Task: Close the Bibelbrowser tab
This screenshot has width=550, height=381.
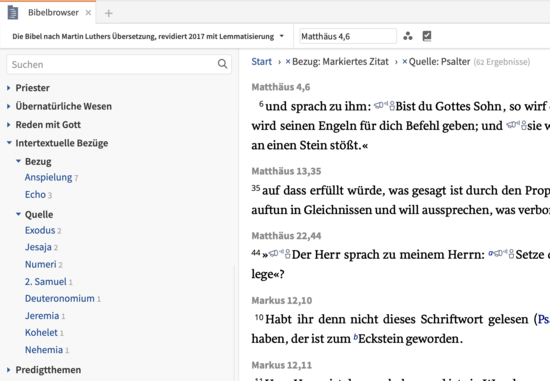Action: pos(88,13)
